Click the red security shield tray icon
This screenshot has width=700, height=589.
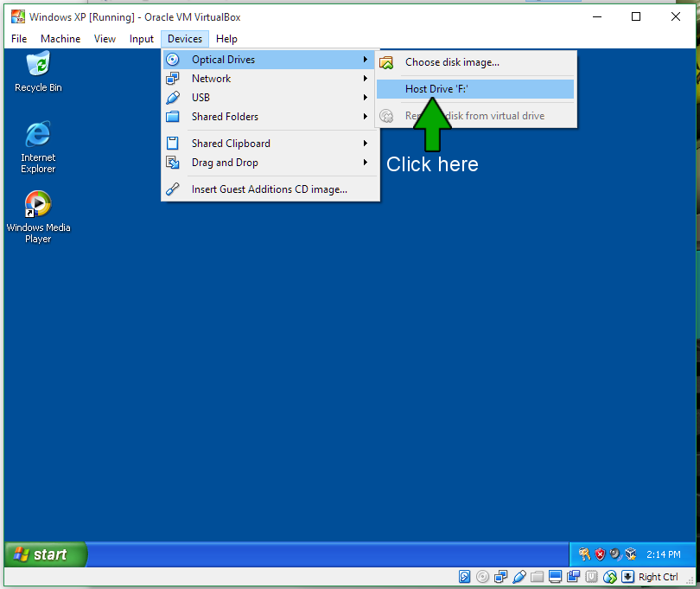click(600, 554)
